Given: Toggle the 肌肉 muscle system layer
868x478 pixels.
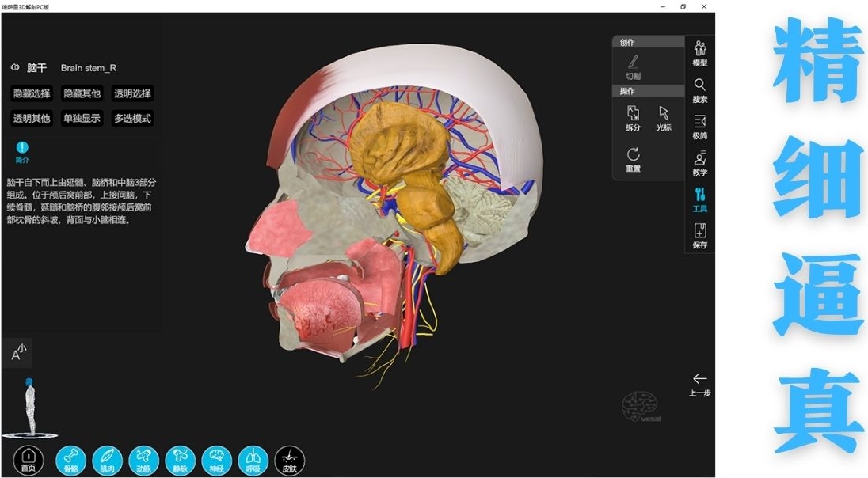Looking at the screenshot, I should [108, 461].
